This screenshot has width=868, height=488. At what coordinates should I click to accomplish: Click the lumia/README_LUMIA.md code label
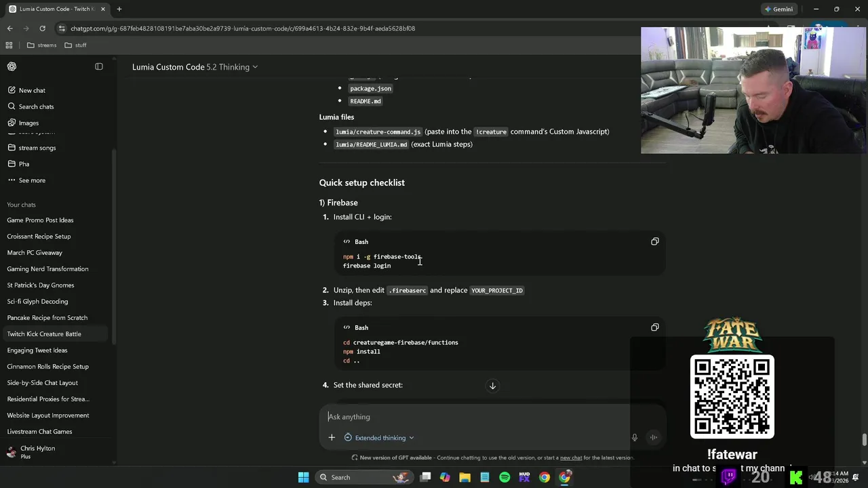coord(372,144)
